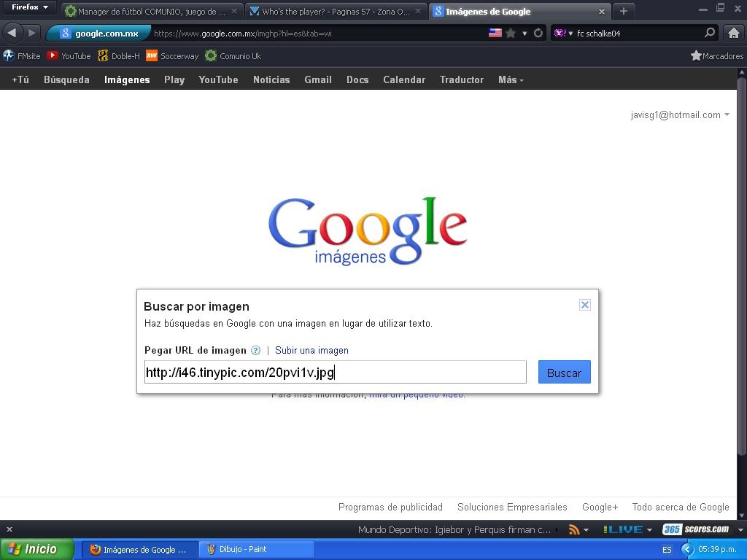The height and width of the screenshot is (560, 747).
Task: Open the Google+ footer link
Action: (600, 507)
